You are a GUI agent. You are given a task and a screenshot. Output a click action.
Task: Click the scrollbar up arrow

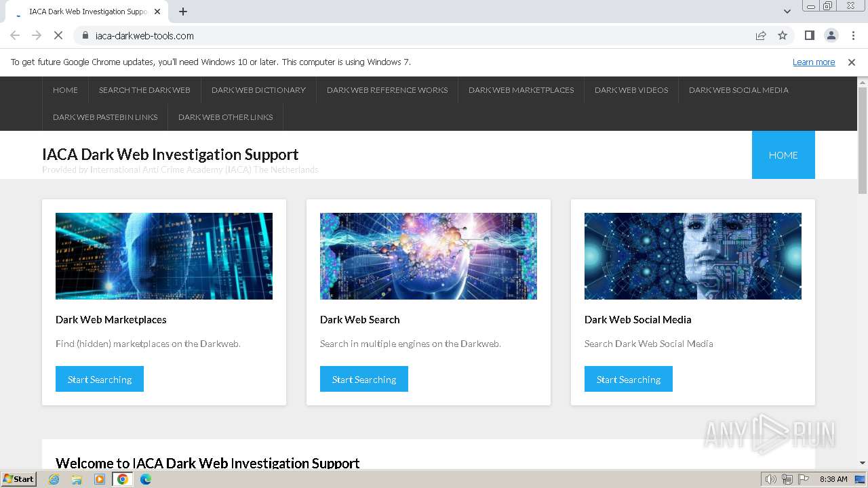pos(863,82)
